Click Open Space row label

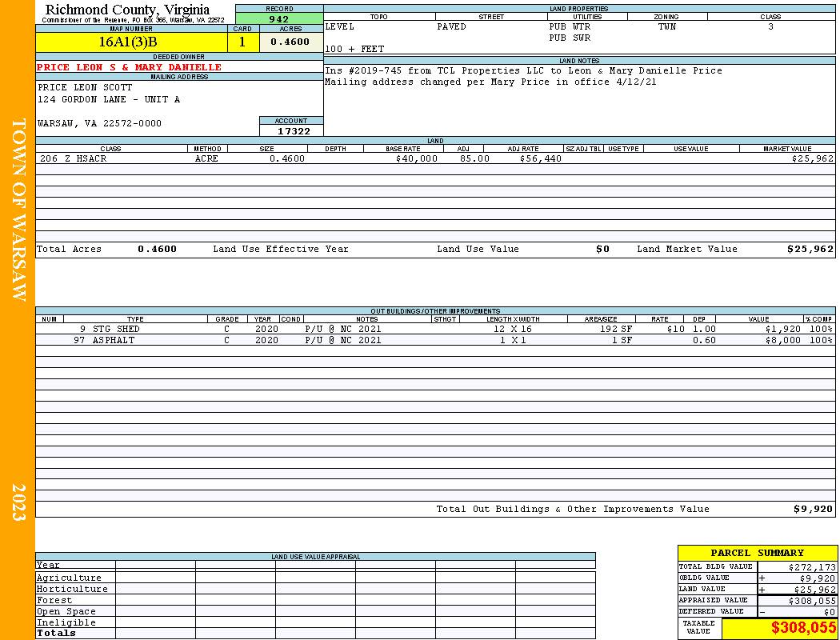pyautogui.click(x=66, y=612)
